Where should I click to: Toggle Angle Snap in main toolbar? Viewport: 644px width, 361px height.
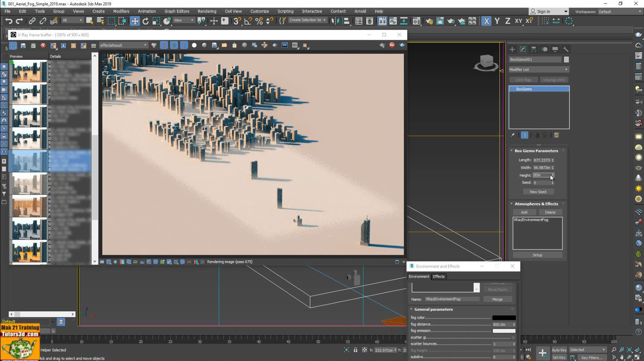[x=248, y=21]
